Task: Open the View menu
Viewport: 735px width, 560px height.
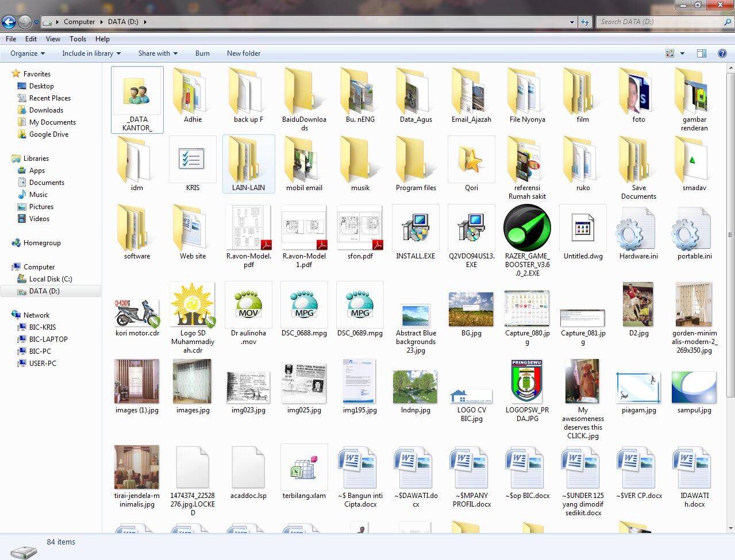Action: [52, 38]
